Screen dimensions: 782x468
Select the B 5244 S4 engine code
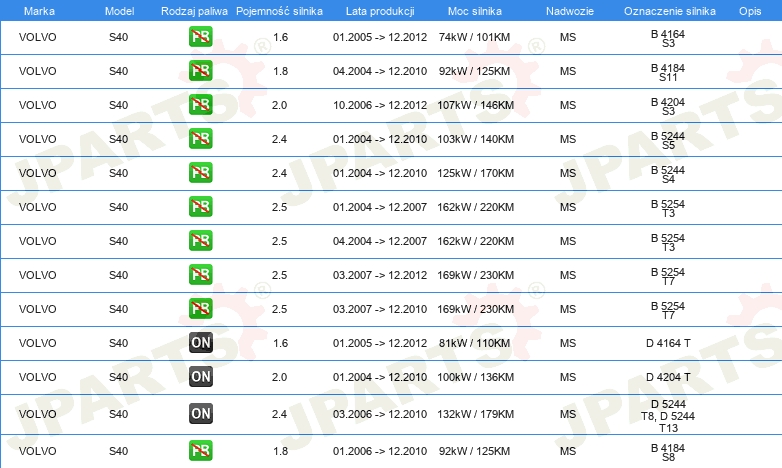tap(668, 174)
